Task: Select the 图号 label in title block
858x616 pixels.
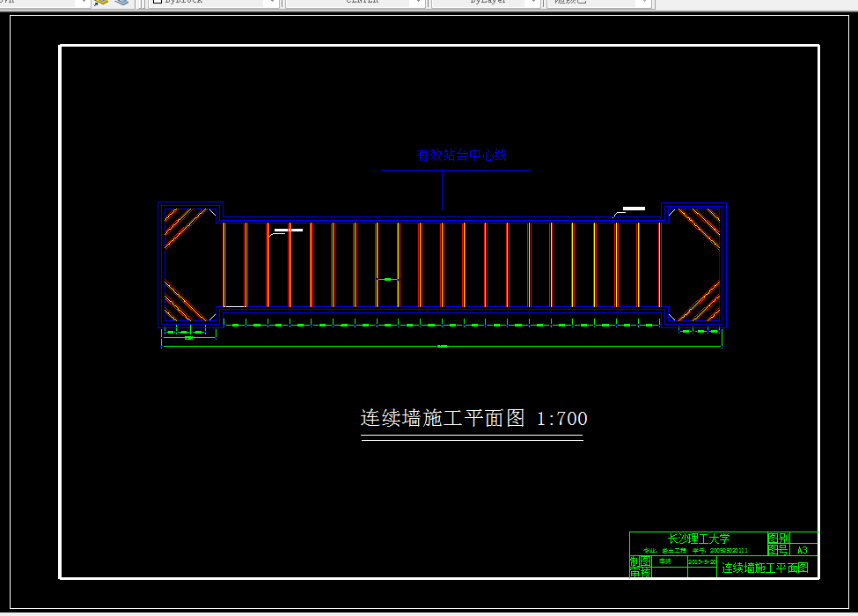Action: tap(778, 550)
